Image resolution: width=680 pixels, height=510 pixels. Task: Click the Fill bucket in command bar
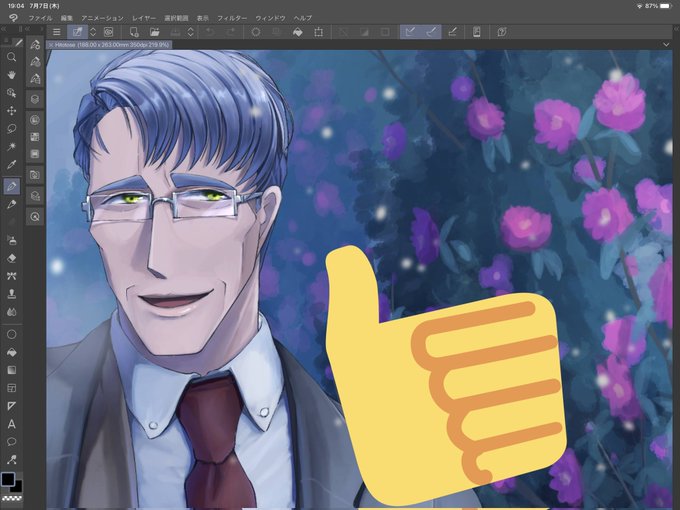coord(298,32)
